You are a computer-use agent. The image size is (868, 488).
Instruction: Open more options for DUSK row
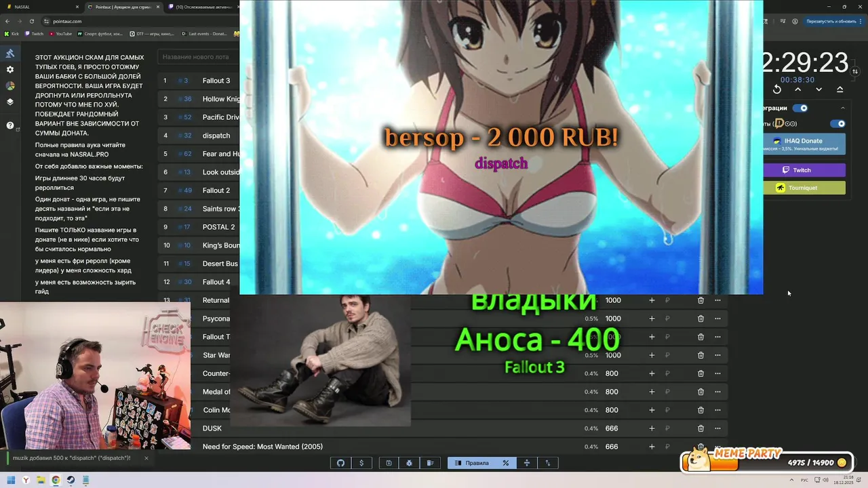pyautogui.click(x=717, y=428)
